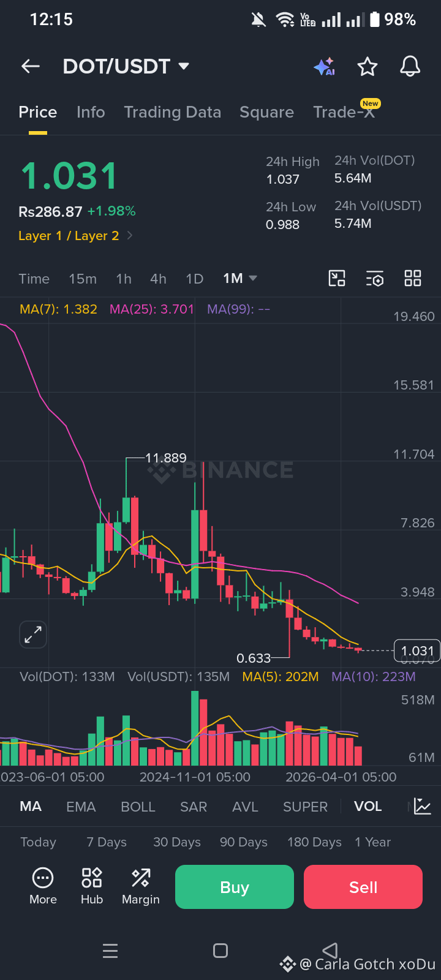Tap the Android recent apps icon
The height and width of the screenshot is (980, 441).
110,951
